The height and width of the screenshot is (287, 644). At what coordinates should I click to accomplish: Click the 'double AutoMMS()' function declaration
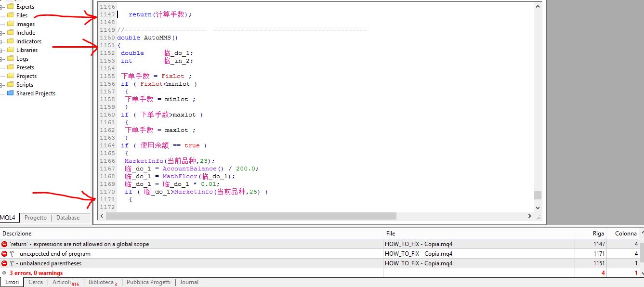[x=147, y=38]
